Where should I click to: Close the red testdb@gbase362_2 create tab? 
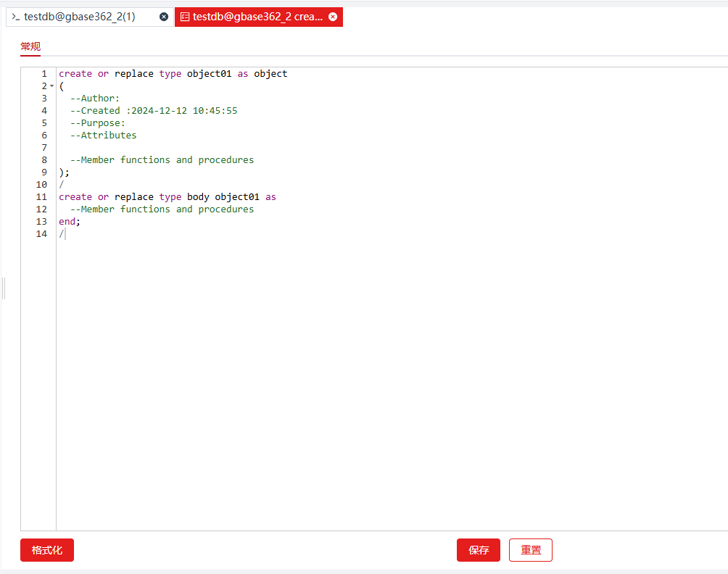tap(333, 17)
